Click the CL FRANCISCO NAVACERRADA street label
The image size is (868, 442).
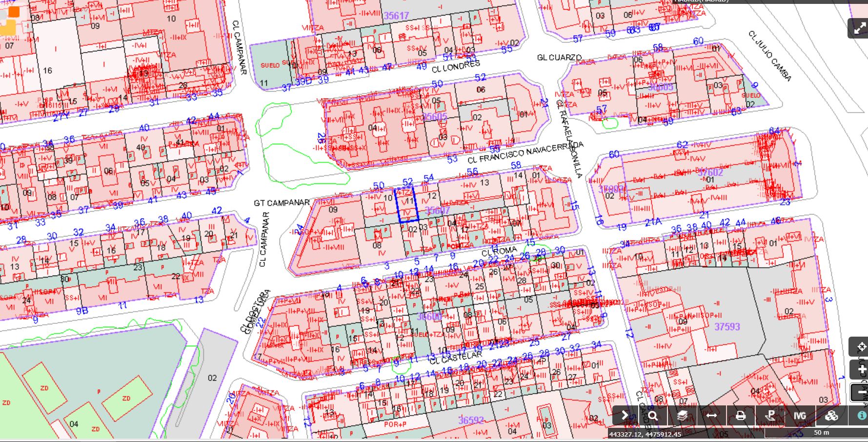[525, 153]
